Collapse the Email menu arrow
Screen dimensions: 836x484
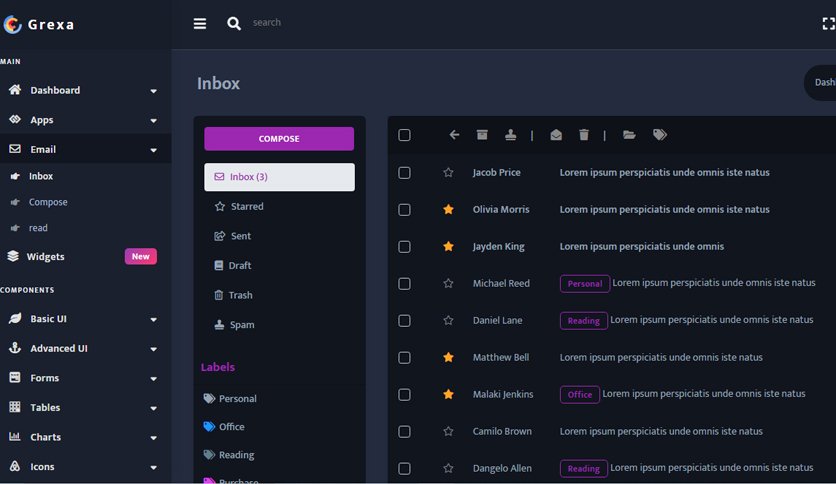(x=154, y=150)
